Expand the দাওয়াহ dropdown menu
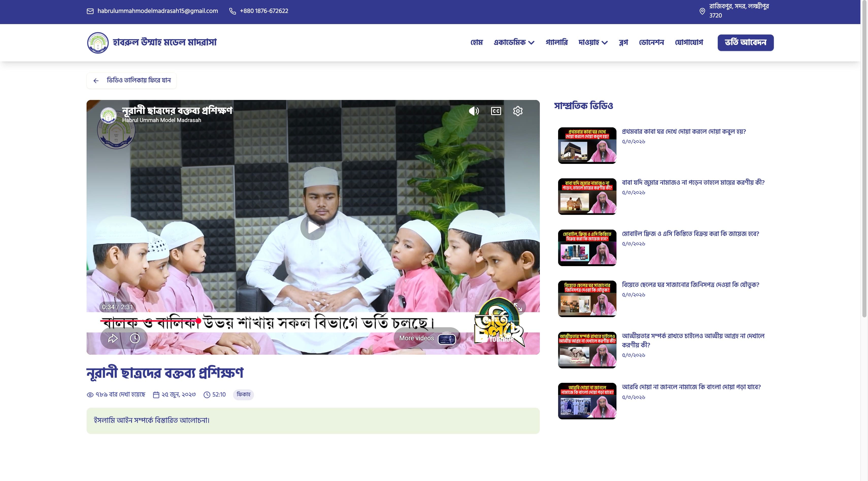Viewport: 868px width, 481px height. click(x=593, y=42)
